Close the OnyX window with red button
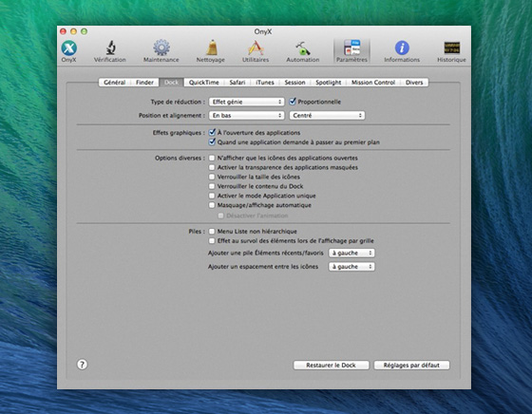This screenshot has height=414, width=532. coord(63,31)
